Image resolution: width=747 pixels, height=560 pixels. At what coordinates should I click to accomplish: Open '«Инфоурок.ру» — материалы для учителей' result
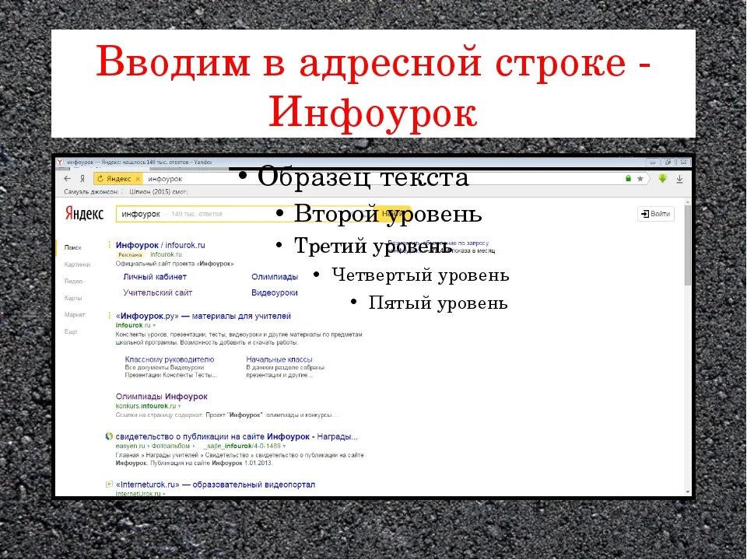tap(203, 317)
